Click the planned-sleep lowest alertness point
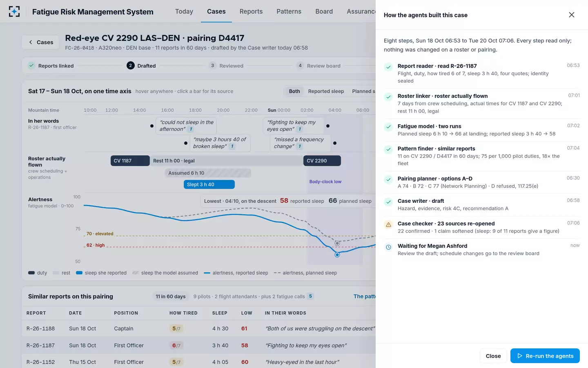 [x=337, y=243]
